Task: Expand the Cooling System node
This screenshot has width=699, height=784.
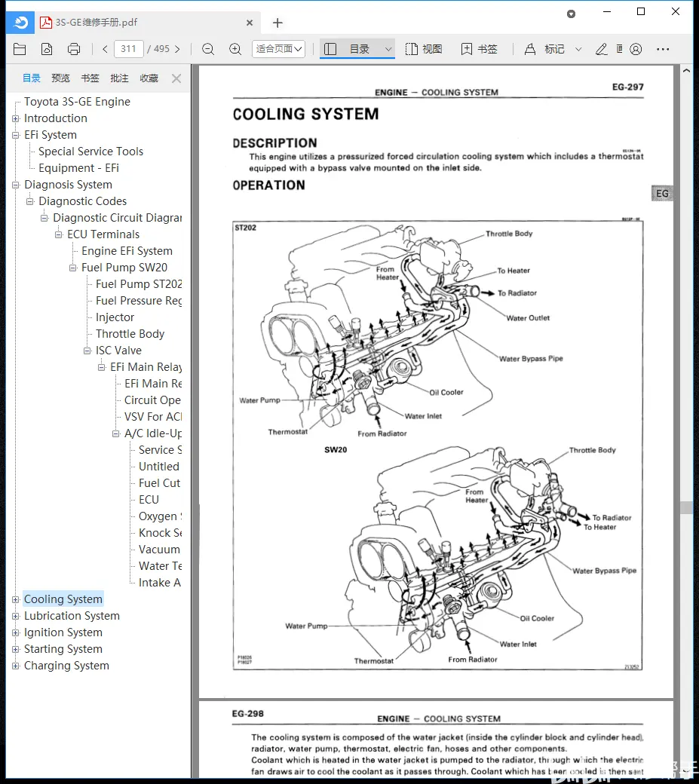Action: pos(16,599)
